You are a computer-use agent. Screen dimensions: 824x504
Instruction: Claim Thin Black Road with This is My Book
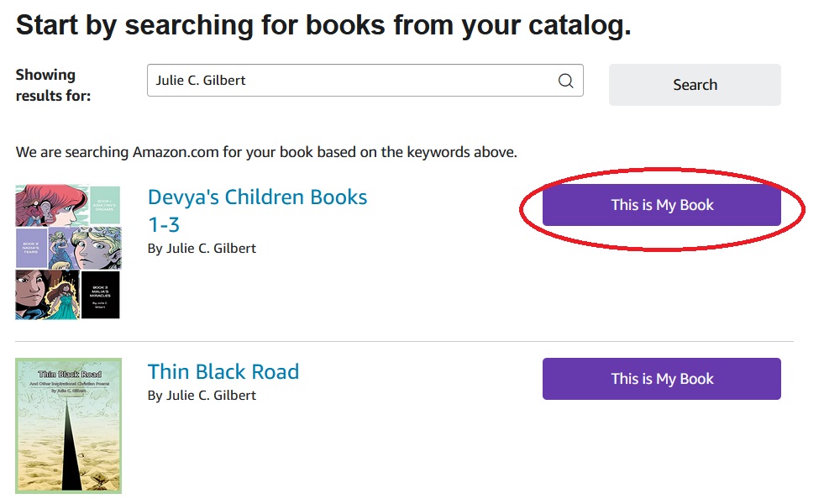pyautogui.click(x=662, y=379)
